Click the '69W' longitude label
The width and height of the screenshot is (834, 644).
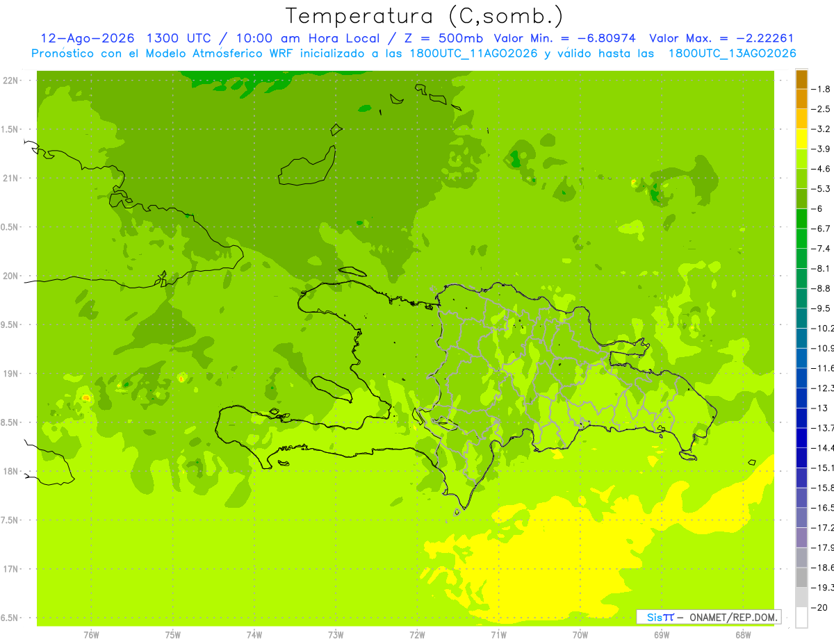pos(662,634)
